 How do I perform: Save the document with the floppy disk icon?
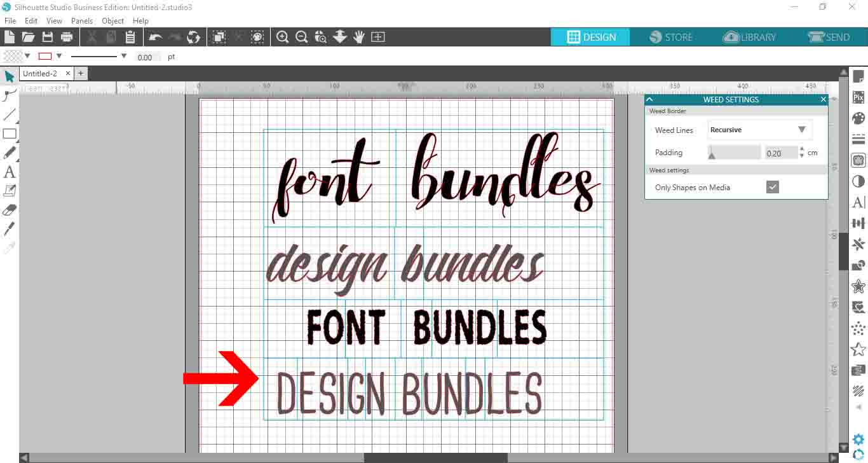tap(47, 37)
